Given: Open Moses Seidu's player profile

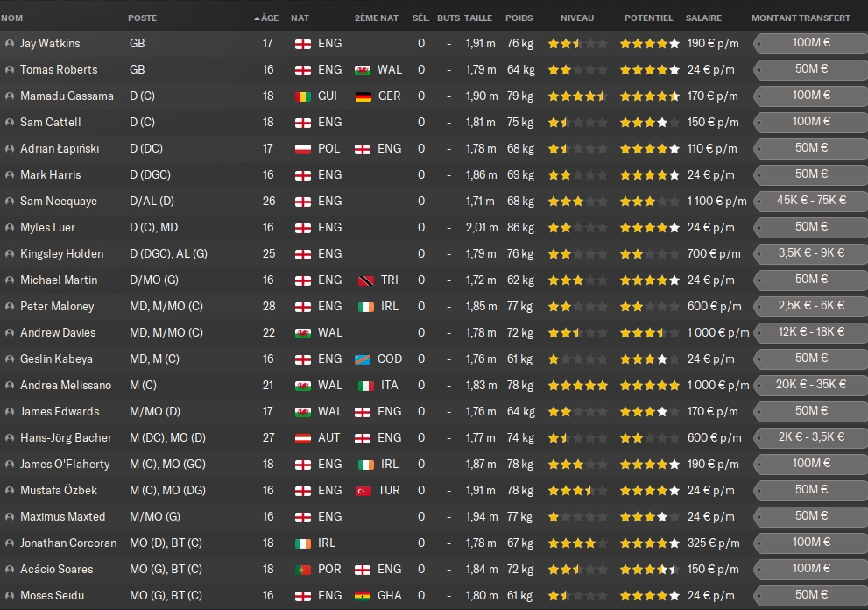Looking at the screenshot, I should pos(52,596).
